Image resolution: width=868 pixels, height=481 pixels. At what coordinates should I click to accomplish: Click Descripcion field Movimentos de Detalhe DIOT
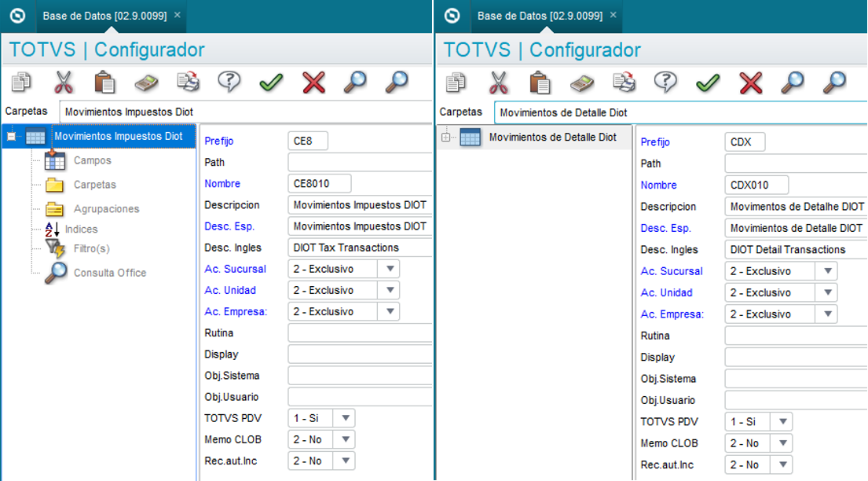796,207
